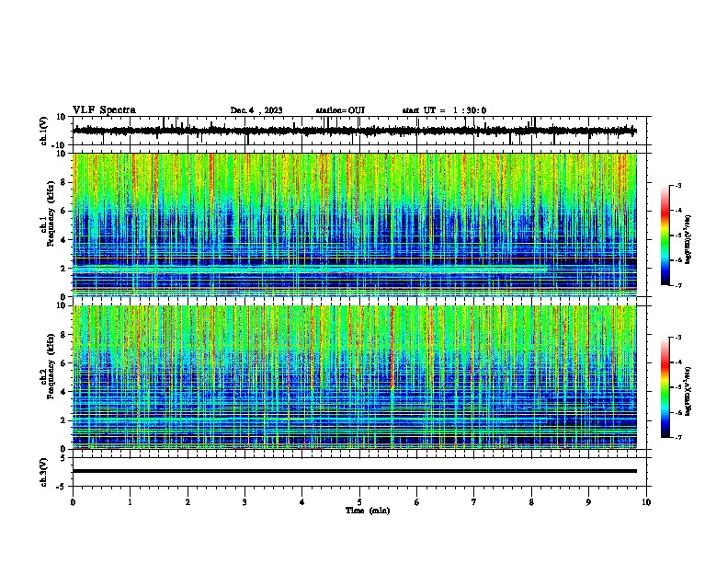Click the ch.1 frequency axis "6" tick label
728x563 pixels.
(64, 211)
